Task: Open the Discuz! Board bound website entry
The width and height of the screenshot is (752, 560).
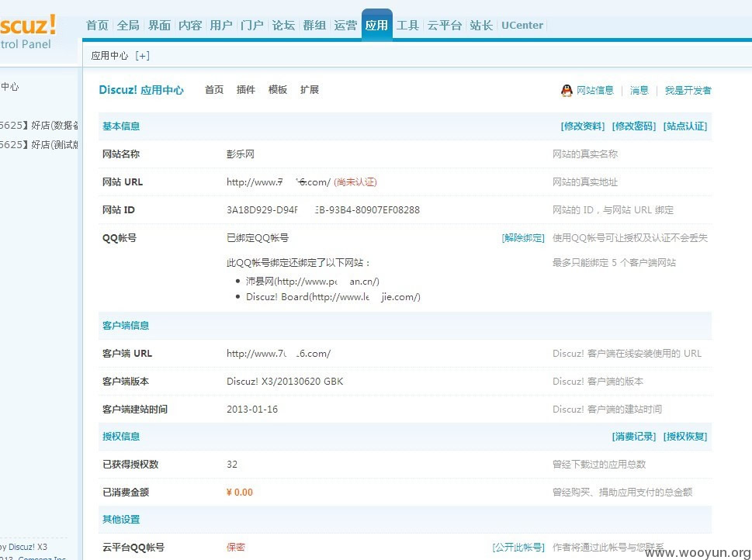Action: click(x=333, y=297)
